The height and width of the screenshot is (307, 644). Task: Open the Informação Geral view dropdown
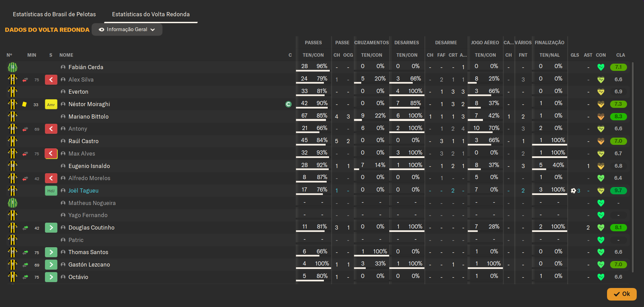(127, 29)
